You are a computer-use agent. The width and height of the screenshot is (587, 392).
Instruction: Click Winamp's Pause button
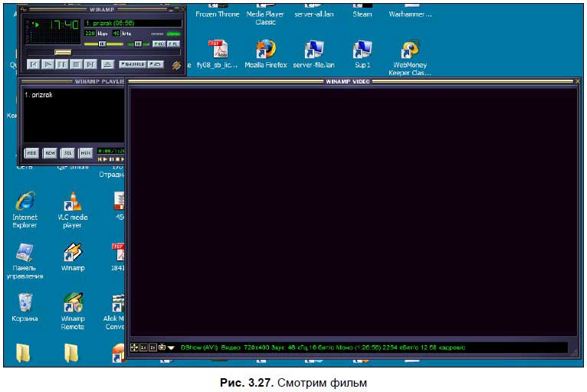(62, 65)
